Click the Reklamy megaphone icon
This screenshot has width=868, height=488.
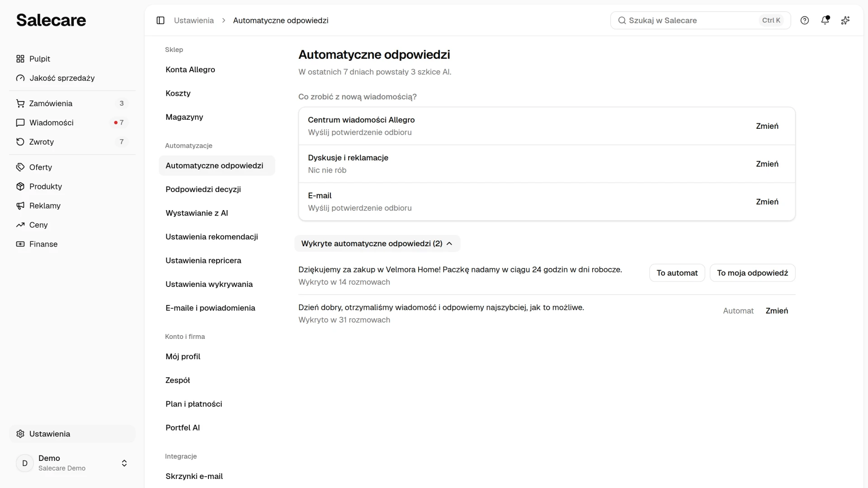pyautogui.click(x=20, y=206)
